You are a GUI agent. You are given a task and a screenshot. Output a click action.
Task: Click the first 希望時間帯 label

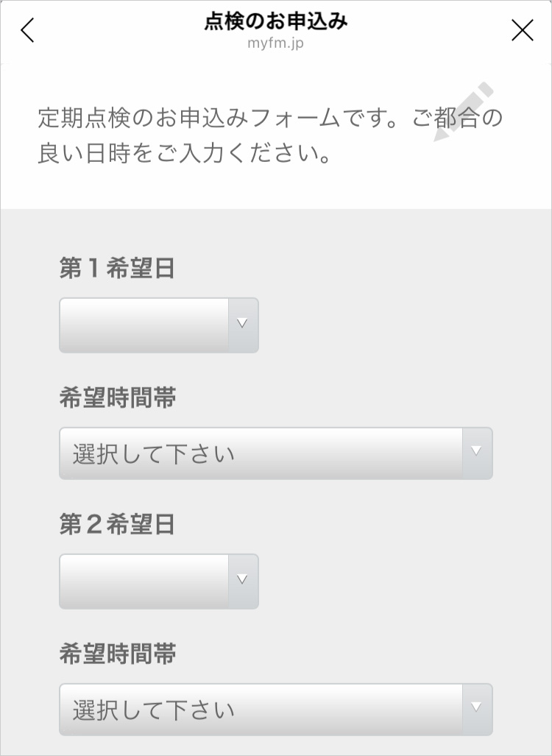(x=118, y=398)
